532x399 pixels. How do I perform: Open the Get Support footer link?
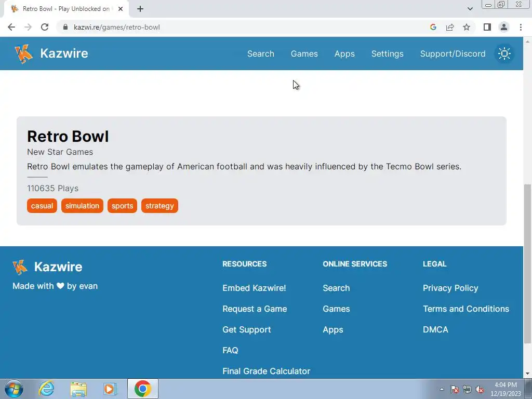point(247,329)
